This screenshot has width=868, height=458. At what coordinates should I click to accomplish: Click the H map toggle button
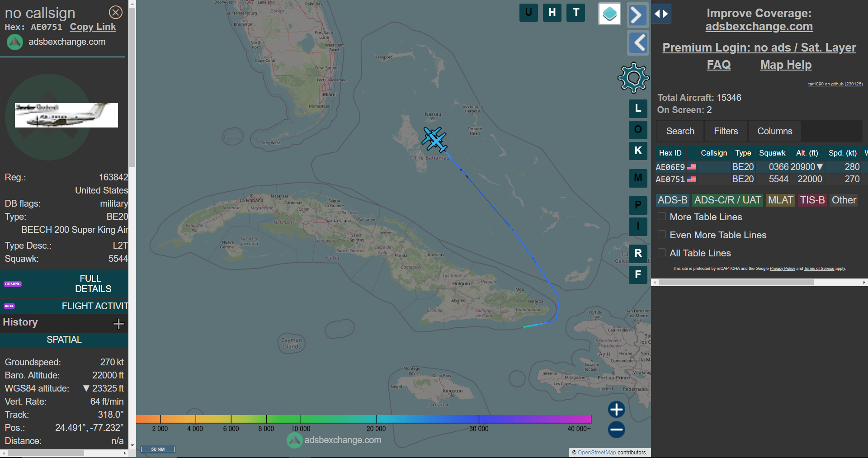[x=552, y=13]
